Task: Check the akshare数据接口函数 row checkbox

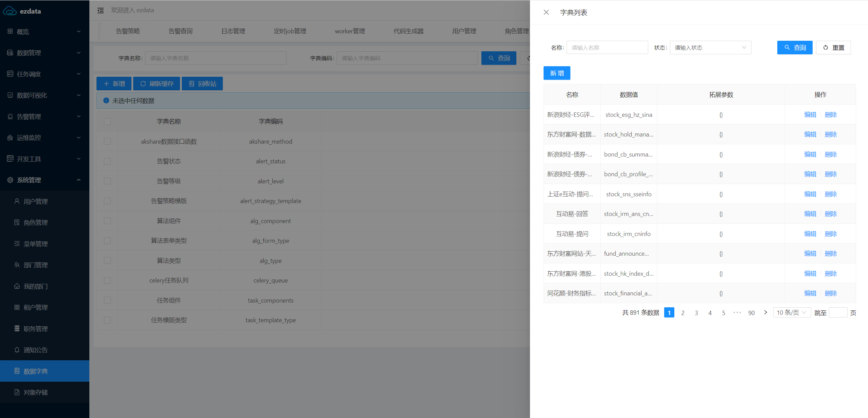Action: 107,141
